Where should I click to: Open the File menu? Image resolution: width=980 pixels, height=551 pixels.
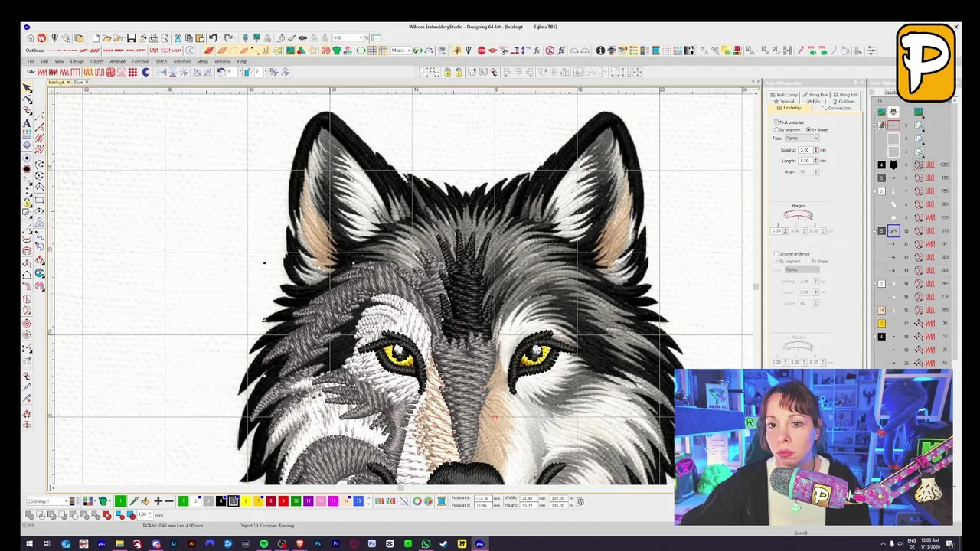tap(31, 61)
